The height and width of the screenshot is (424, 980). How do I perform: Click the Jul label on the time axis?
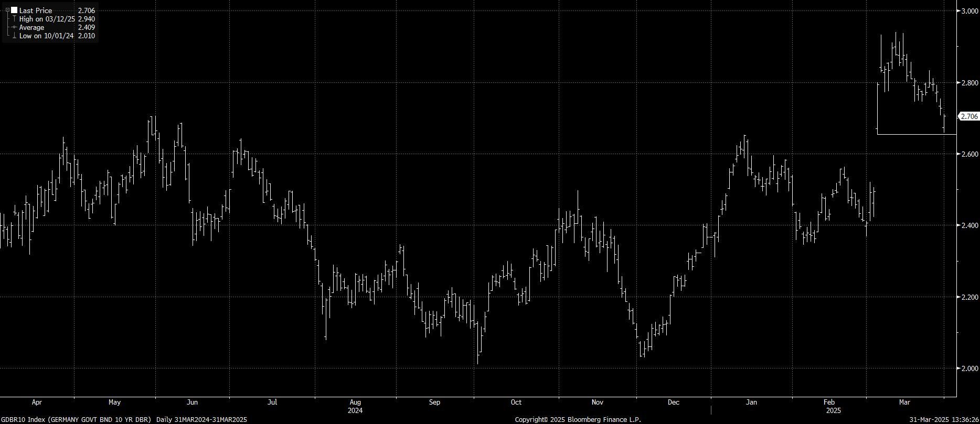(272, 403)
